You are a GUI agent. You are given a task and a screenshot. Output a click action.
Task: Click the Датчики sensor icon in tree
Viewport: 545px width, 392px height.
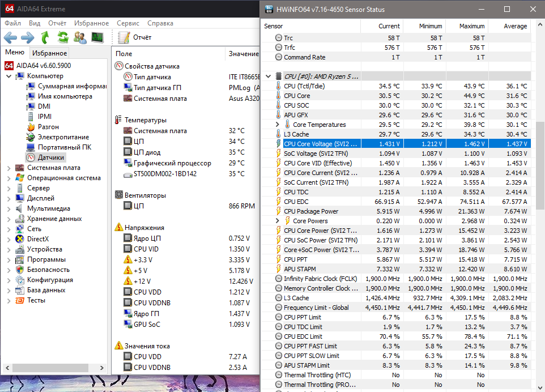tap(31, 157)
